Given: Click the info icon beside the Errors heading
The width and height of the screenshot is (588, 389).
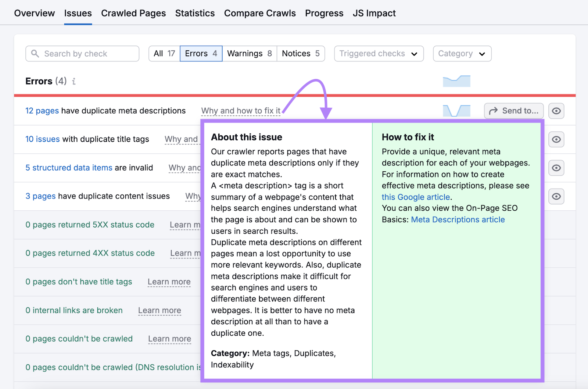Looking at the screenshot, I should pyautogui.click(x=74, y=82).
